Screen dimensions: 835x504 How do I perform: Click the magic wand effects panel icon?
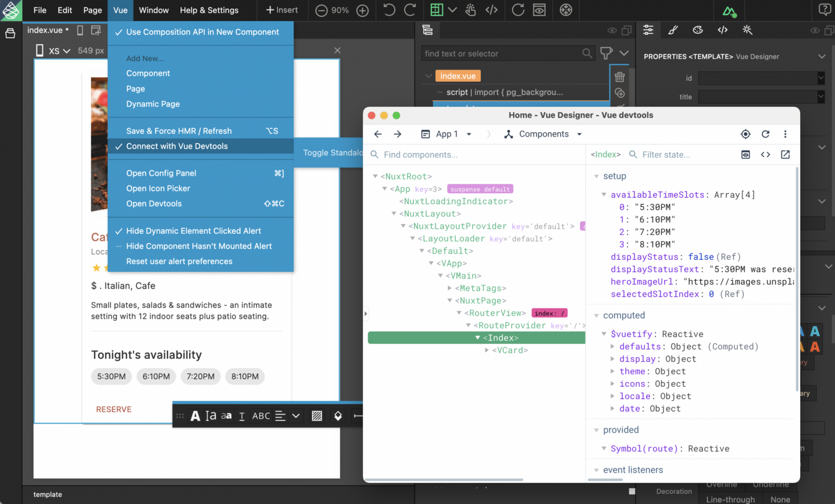[x=747, y=30]
